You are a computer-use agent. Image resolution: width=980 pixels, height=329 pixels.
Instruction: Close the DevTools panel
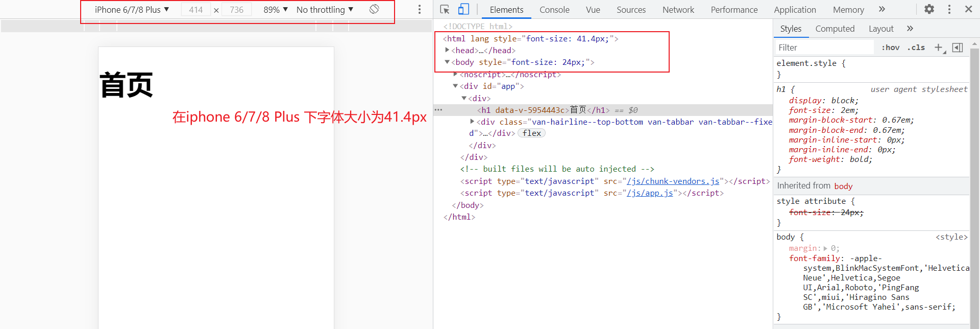click(x=968, y=9)
